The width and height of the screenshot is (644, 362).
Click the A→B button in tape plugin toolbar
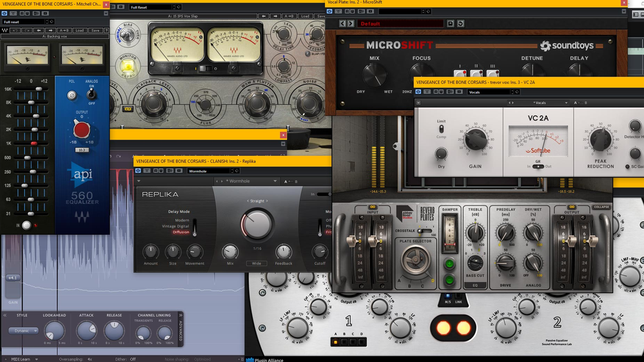click(x=289, y=16)
